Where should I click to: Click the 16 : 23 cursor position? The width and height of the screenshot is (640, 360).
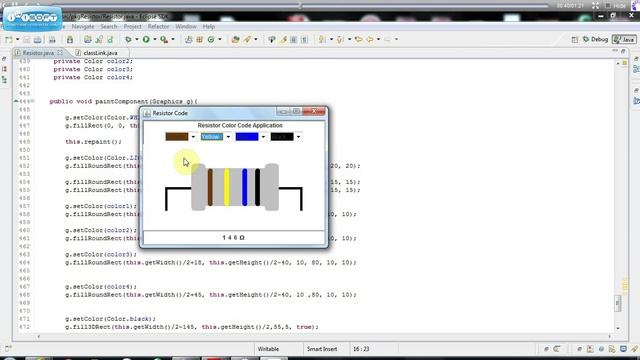point(361,349)
